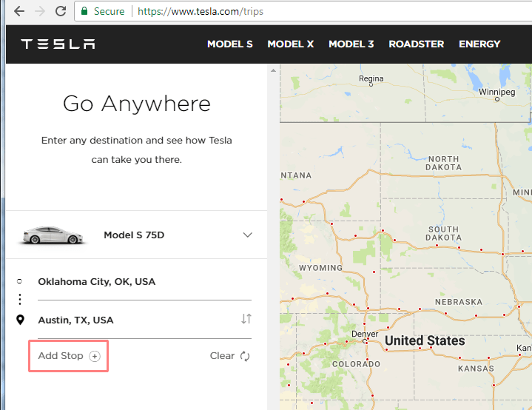The height and width of the screenshot is (410, 532).
Task: Swap origin and destination with arrows icon
Action: point(246,319)
